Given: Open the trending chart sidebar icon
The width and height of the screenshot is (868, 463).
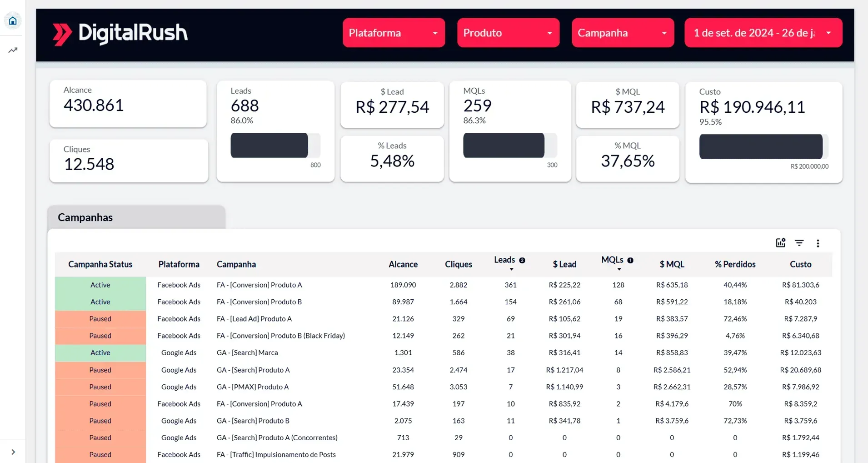Looking at the screenshot, I should tap(13, 50).
